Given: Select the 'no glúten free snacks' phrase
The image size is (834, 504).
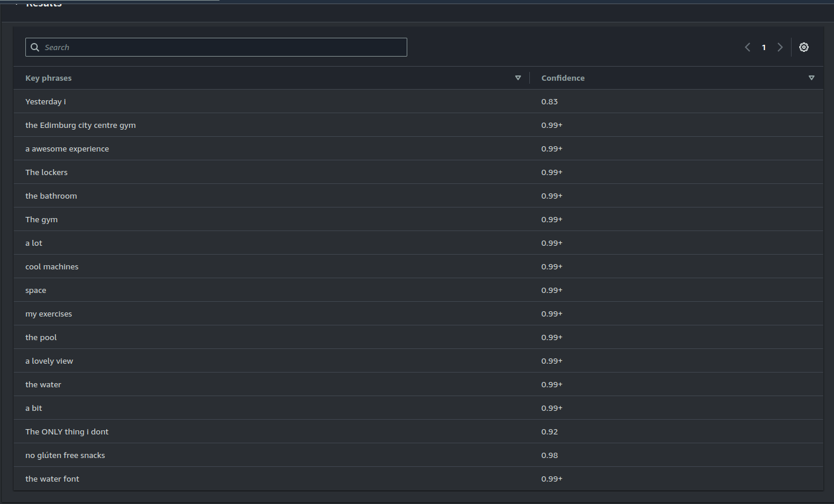Looking at the screenshot, I should (x=65, y=454).
